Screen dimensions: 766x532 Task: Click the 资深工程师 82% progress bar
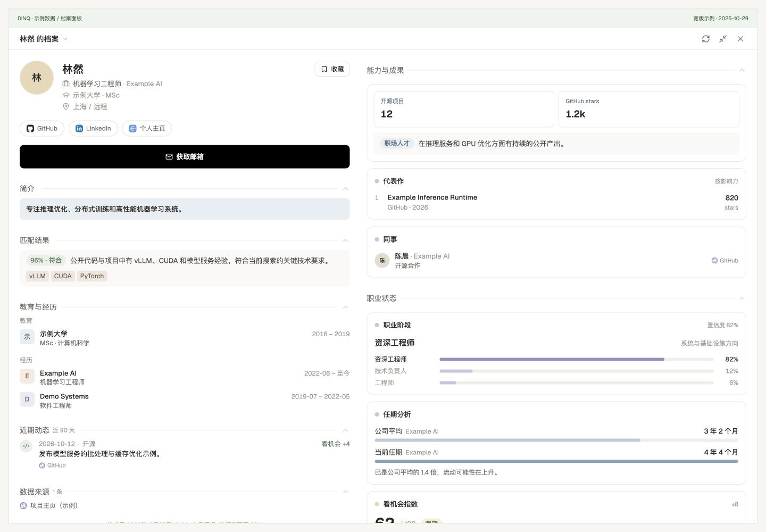coord(577,360)
